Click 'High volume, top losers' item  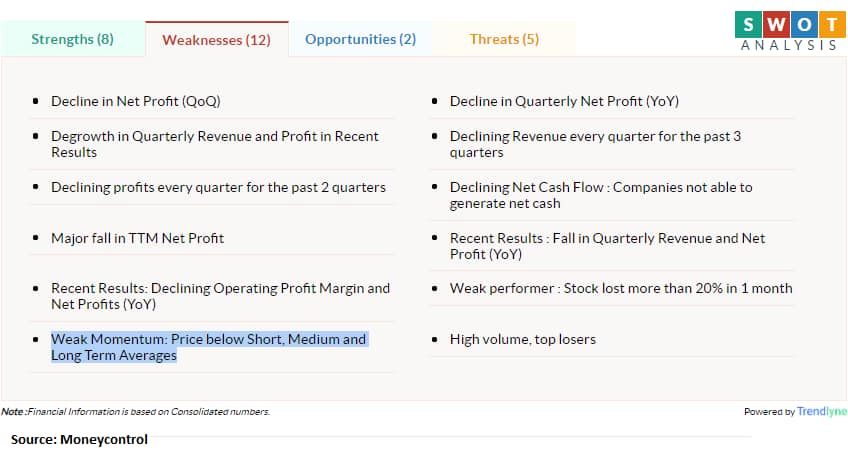point(522,339)
